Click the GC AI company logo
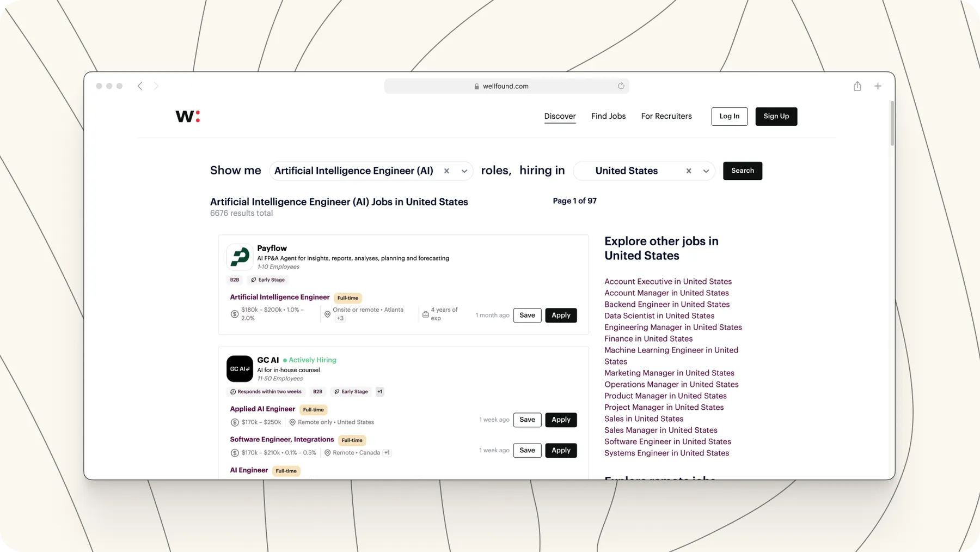The width and height of the screenshot is (980, 552). click(240, 369)
